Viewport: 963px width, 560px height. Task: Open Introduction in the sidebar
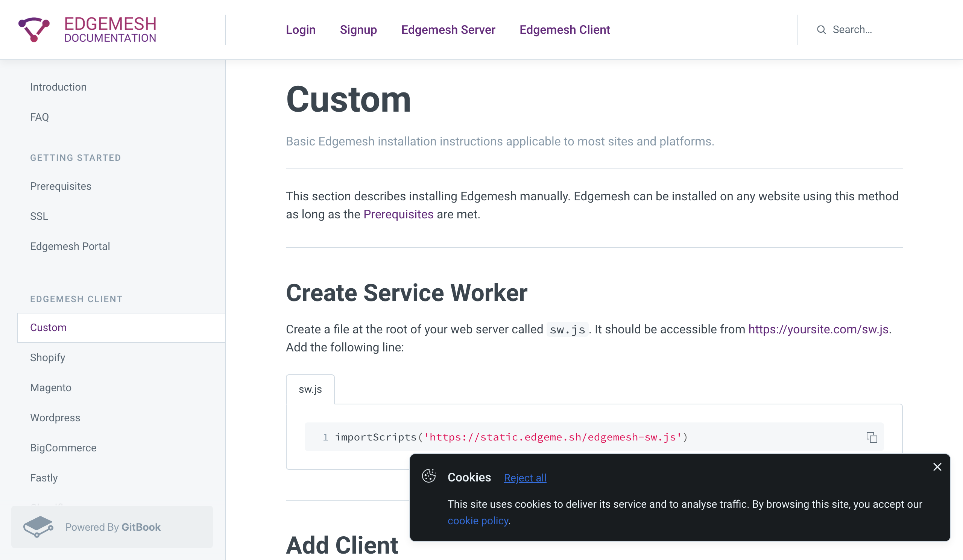coord(58,87)
